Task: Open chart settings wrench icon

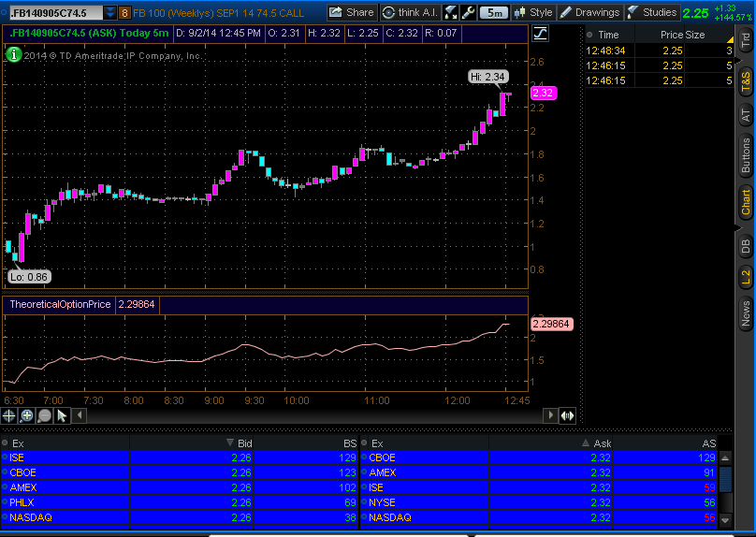Action: pos(468,12)
